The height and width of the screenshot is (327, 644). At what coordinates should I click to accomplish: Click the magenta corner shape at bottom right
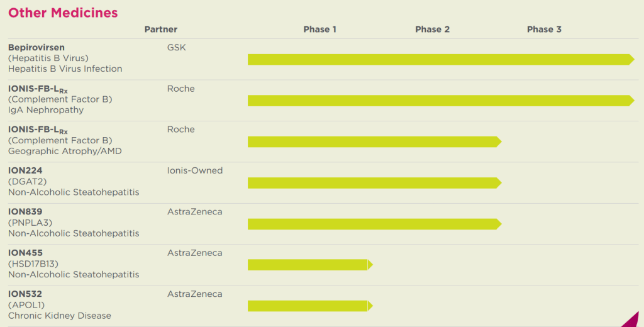coord(633,319)
